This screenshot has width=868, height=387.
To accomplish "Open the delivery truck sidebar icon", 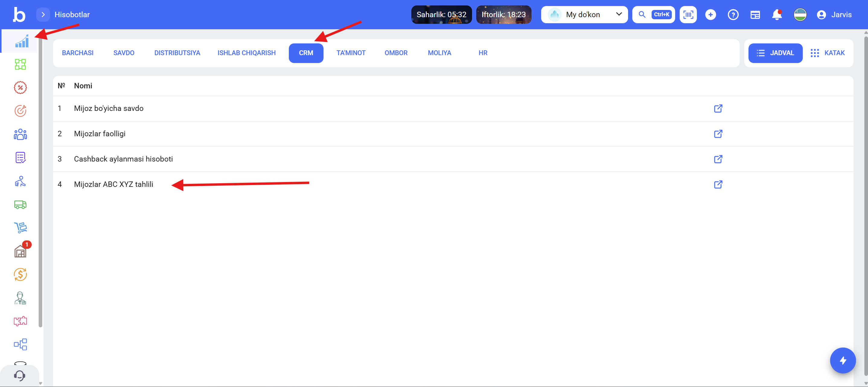I will click(20, 204).
